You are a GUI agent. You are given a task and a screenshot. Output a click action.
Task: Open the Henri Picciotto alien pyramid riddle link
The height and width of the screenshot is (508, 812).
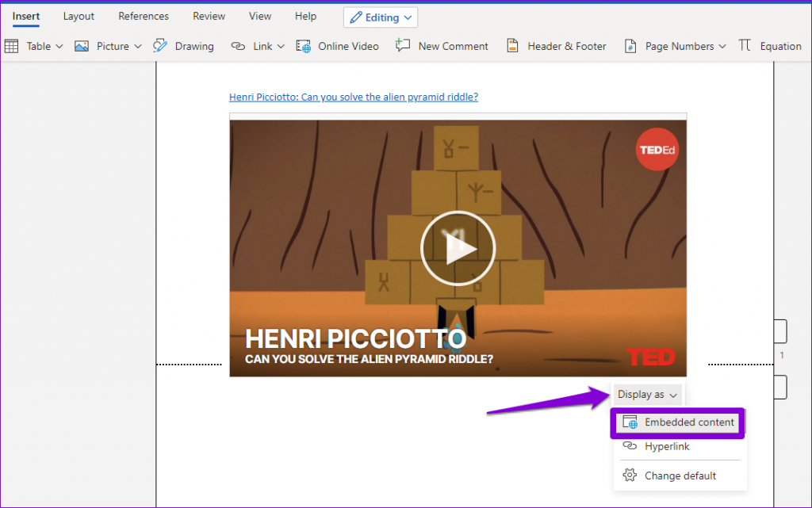tap(354, 97)
